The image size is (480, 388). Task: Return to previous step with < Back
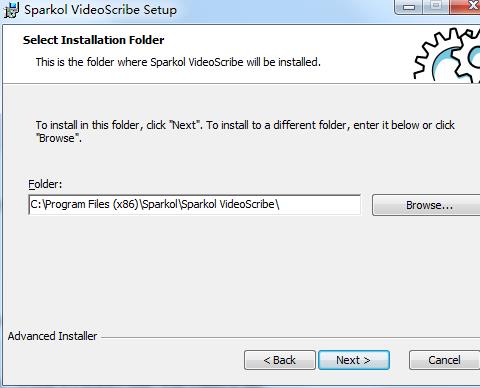pos(280,360)
